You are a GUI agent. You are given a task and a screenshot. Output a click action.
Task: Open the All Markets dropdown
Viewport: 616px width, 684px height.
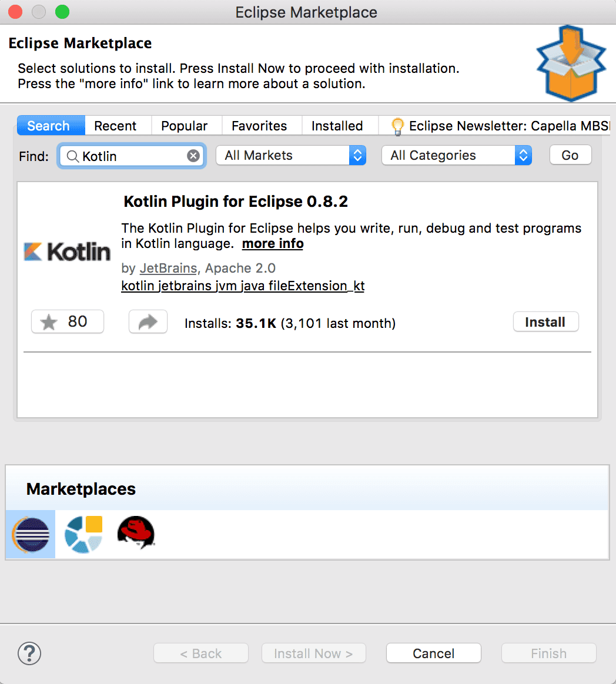291,155
